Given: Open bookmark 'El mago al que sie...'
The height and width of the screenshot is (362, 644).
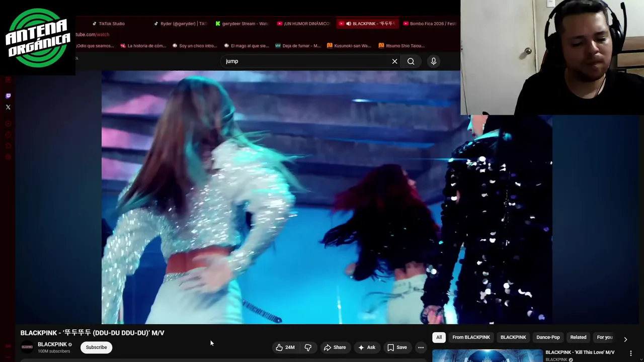Looking at the screenshot, I should click(x=247, y=46).
